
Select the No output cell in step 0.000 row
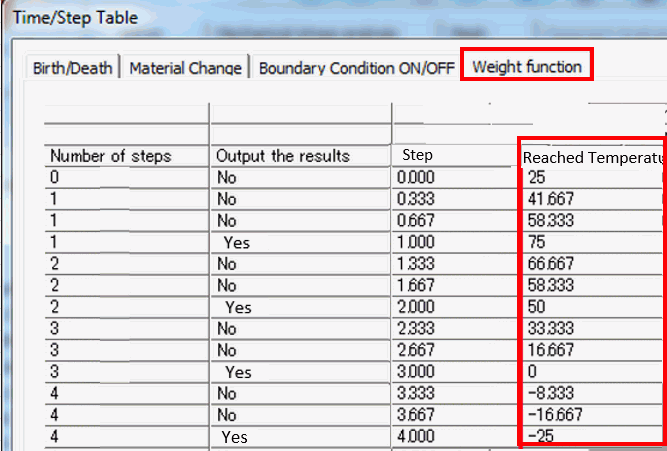[227, 177]
